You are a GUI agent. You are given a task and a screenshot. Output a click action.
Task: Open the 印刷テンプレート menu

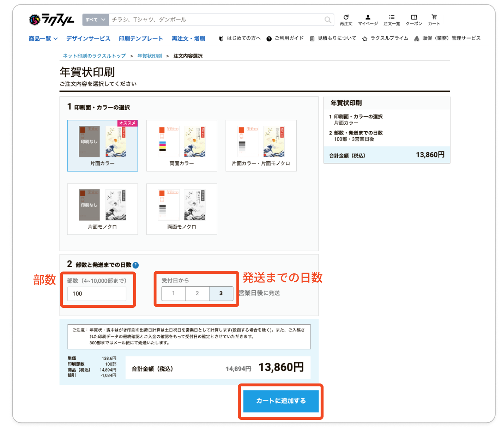141,39
